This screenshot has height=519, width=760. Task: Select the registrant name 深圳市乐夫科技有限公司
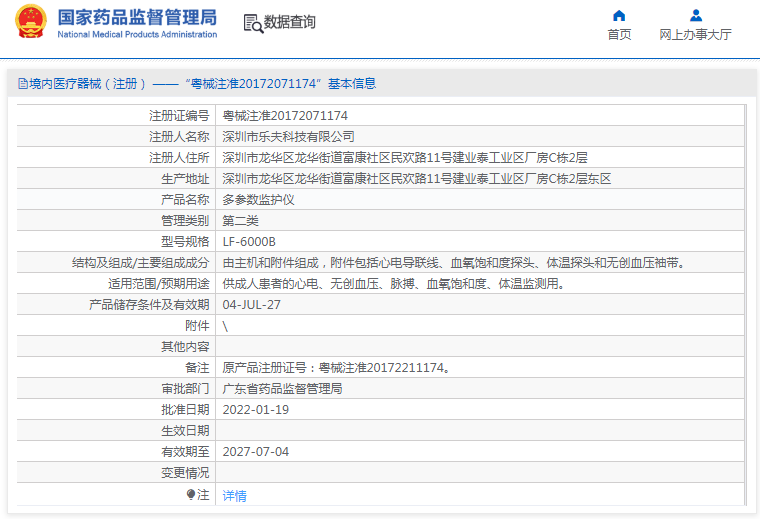288,137
